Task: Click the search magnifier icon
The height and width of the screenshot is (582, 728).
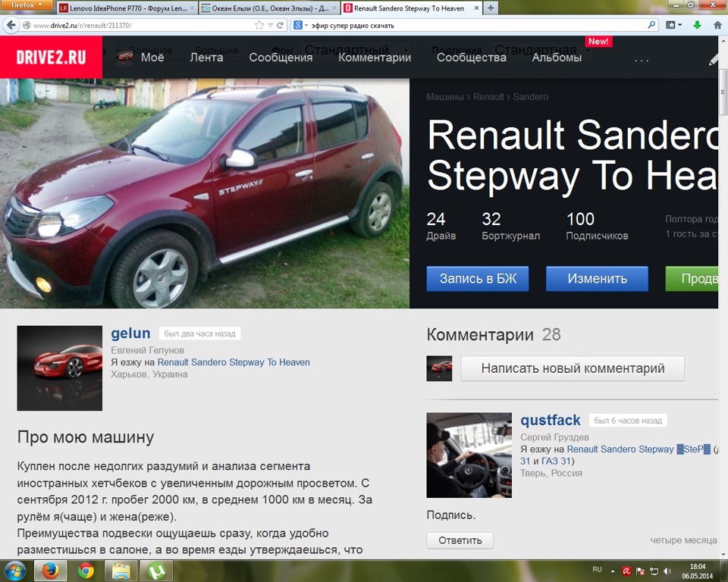Action: 652,25
